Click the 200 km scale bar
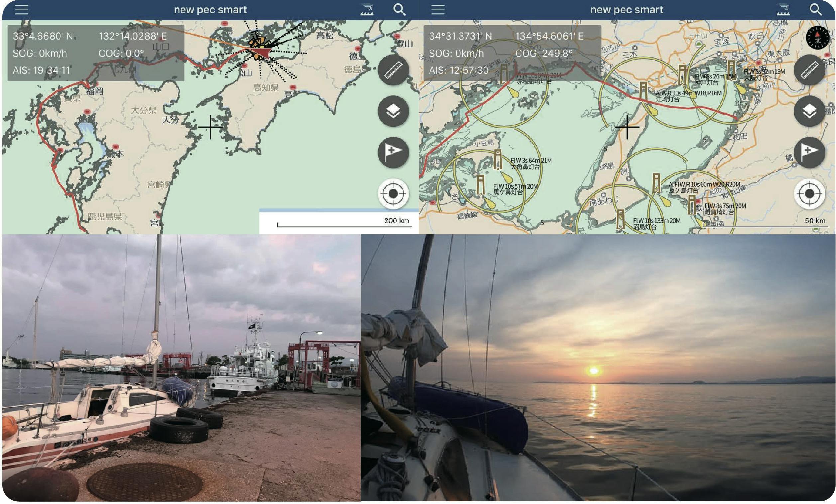The height and width of the screenshot is (504, 836). click(344, 223)
